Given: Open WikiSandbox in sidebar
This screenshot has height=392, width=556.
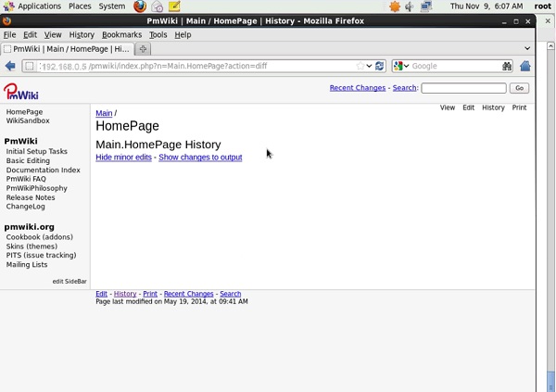Looking at the screenshot, I should (x=28, y=120).
